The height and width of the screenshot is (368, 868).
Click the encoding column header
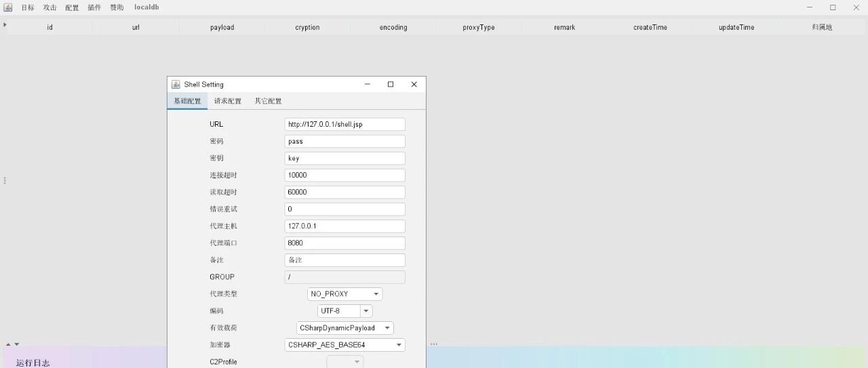point(393,27)
